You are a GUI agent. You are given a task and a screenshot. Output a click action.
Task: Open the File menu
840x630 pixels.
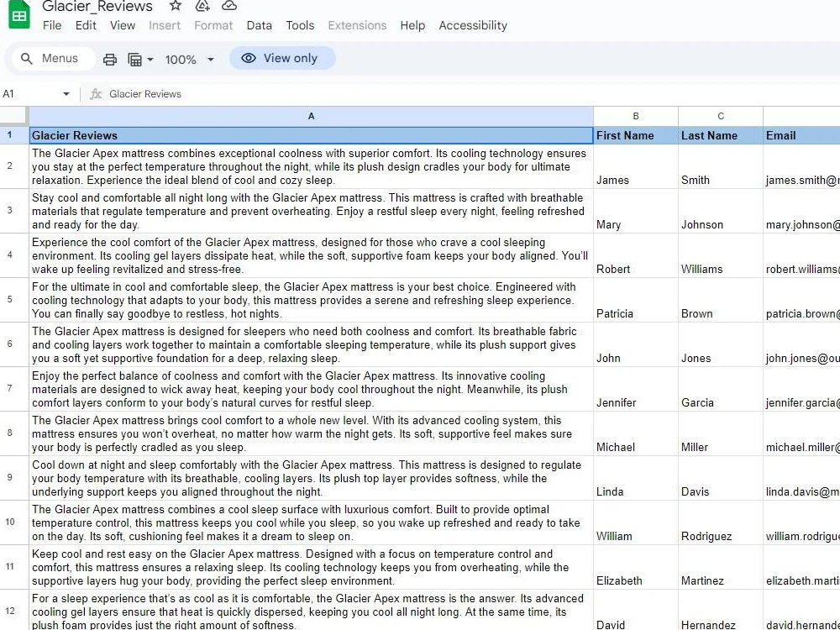coord(52,25)
